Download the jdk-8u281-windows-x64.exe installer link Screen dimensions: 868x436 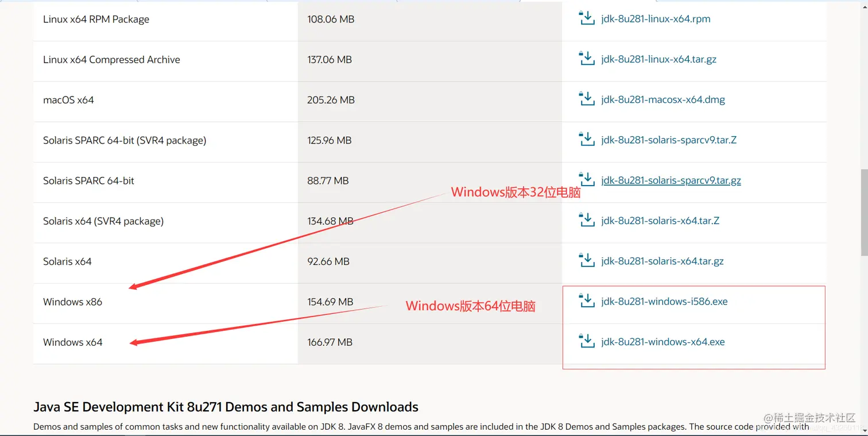[663, 342]
